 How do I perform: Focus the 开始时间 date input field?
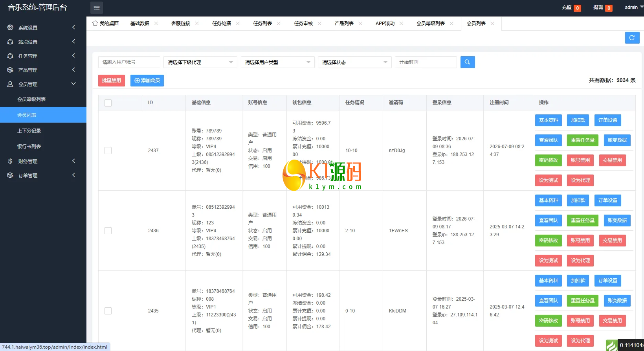(426, 62)
